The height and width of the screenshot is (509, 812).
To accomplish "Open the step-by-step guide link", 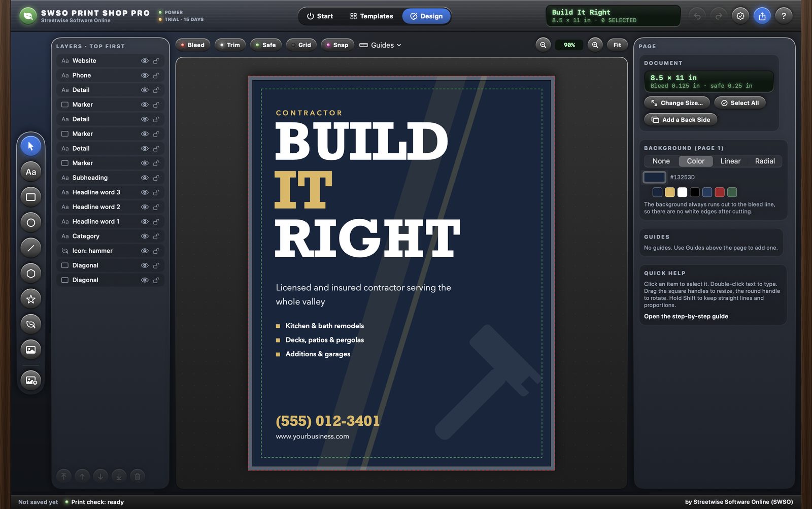I will pos(686,316).
